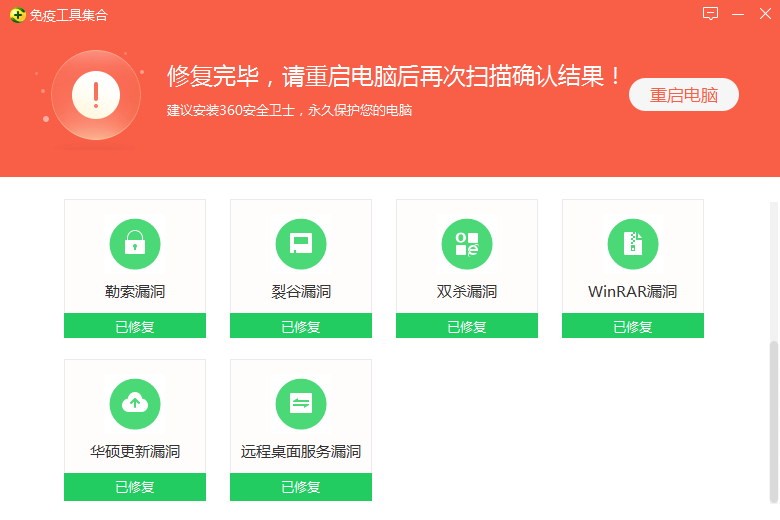This screenshot has width=780, height=520.
Task: Select the 华硕更新漏洞 cloud upload icon
Action: [x=135, y=404]
